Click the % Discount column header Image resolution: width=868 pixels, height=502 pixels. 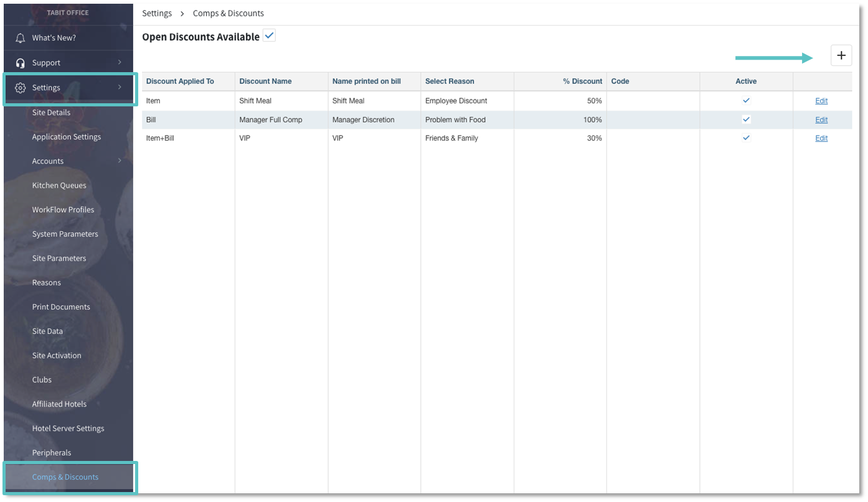point(582,81)
